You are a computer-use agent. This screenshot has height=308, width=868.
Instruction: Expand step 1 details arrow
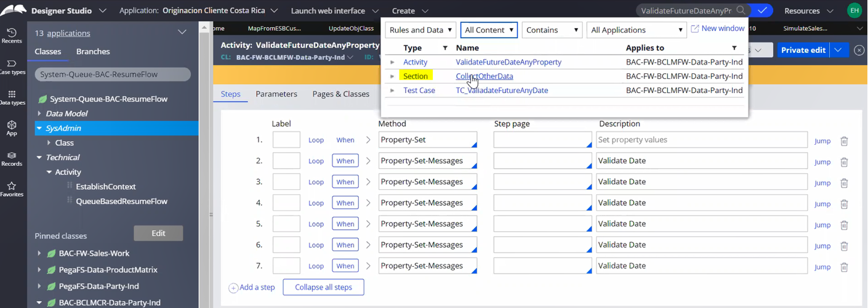pyautogui.click(x=368, y=140)
